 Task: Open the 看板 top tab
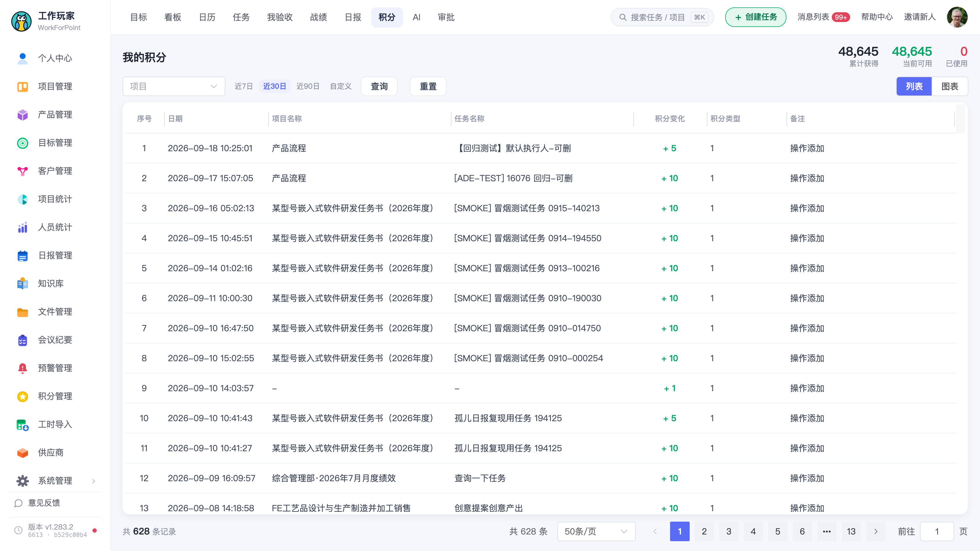pyautogui.click(x=173, y=17)
